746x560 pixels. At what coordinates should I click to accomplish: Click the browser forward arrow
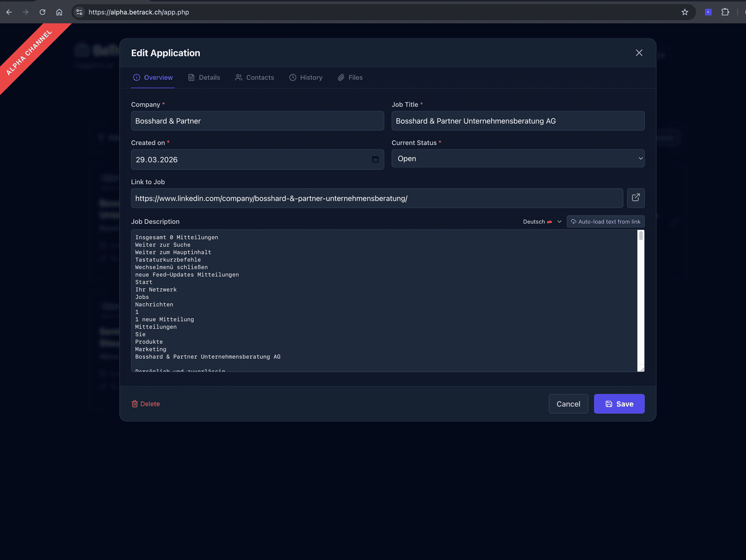tap(25, 12)
